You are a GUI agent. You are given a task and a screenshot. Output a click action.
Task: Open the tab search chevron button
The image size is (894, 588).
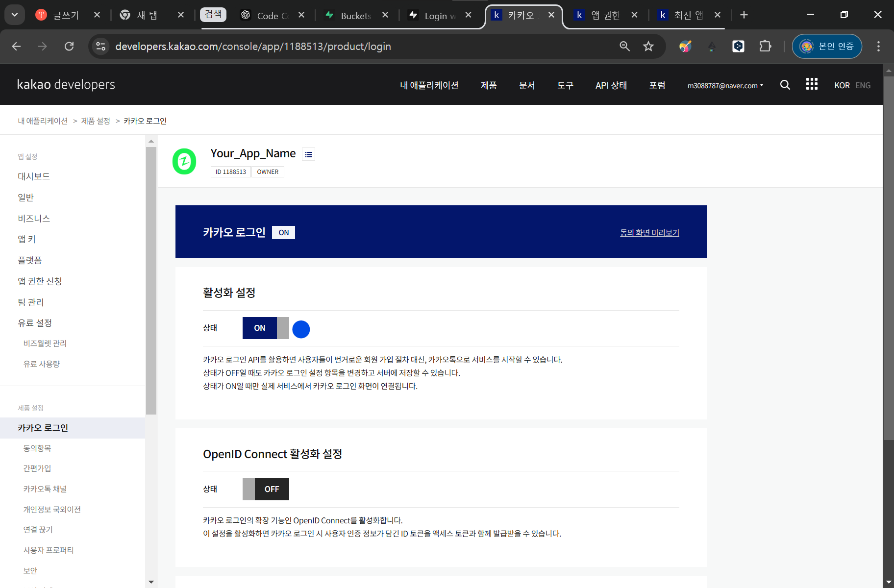[15, 15]
